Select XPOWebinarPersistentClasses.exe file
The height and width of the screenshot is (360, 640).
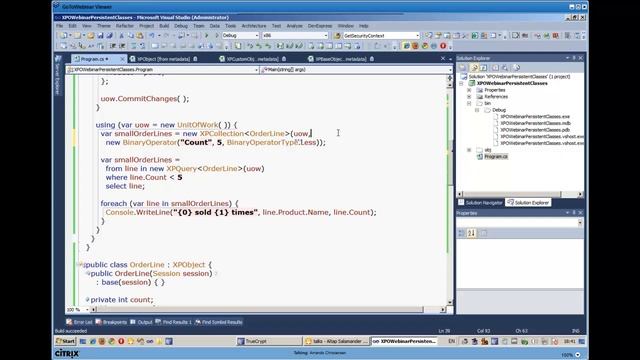[x=534, y=117]
